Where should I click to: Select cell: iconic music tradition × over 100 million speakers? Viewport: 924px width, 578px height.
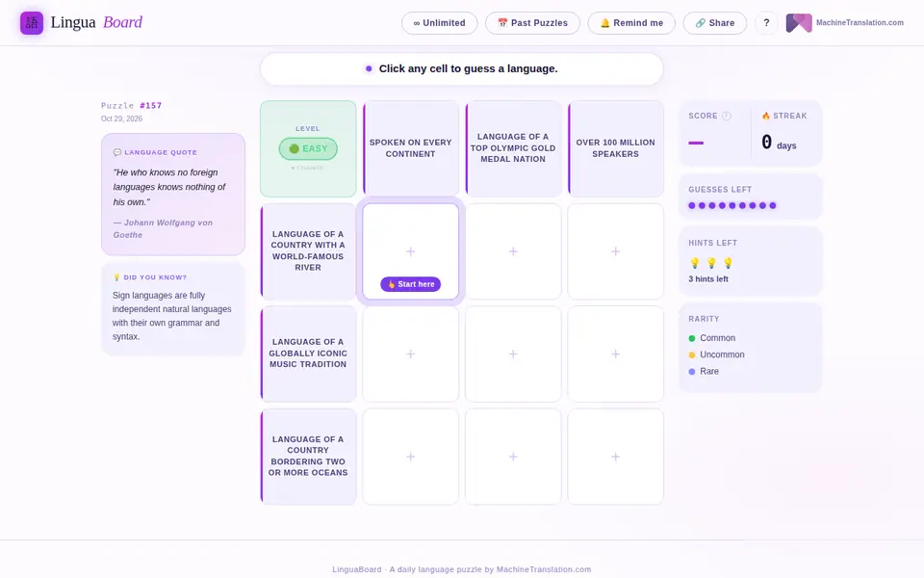click(x=616, y=354)
